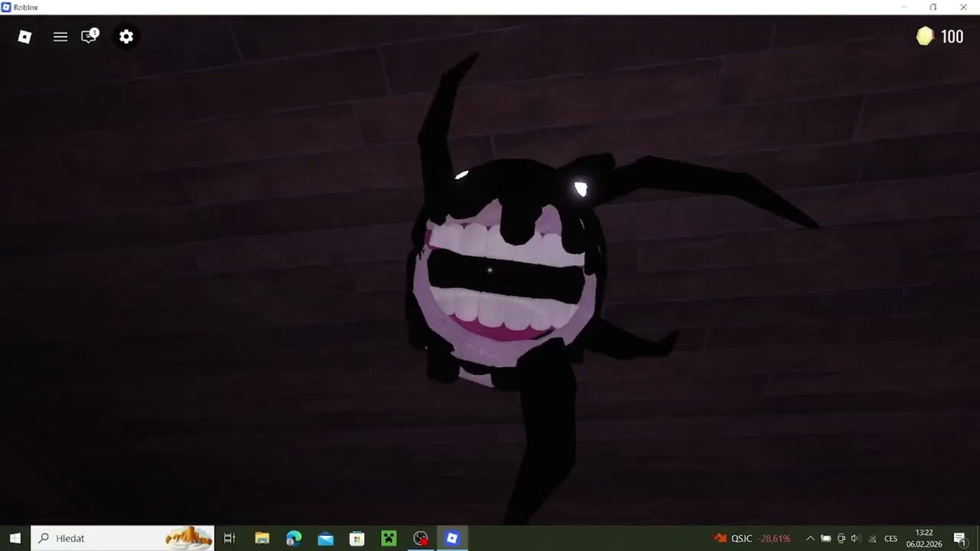
Task: Restore down the Roblox window
Action: [x=933, y=7]
